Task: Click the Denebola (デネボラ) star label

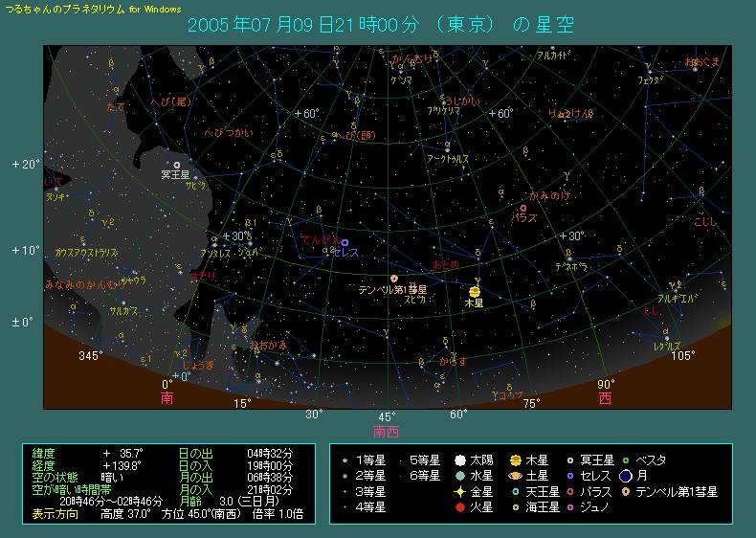Action: tap(571, 267)
